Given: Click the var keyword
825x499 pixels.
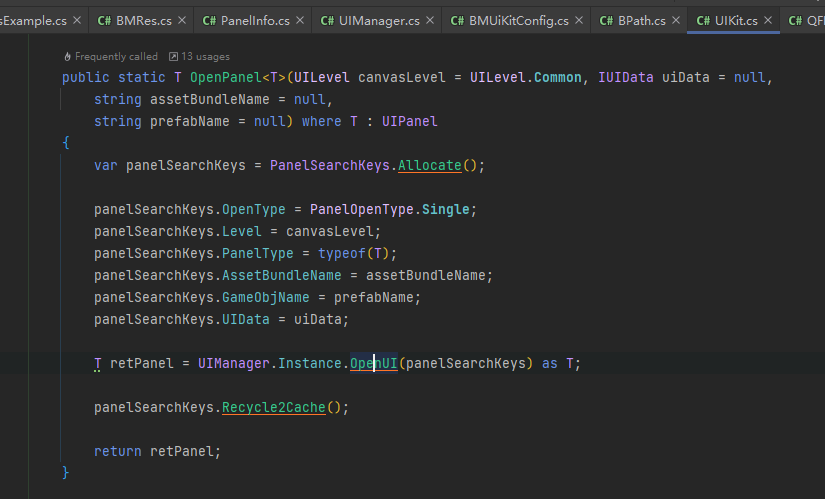Looking at the screenshot, I should click(105, 165).
